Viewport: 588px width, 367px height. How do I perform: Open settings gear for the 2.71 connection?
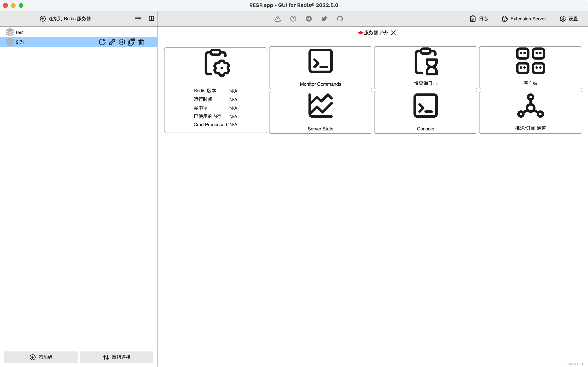pyautogui.click(x=121, y=42)
